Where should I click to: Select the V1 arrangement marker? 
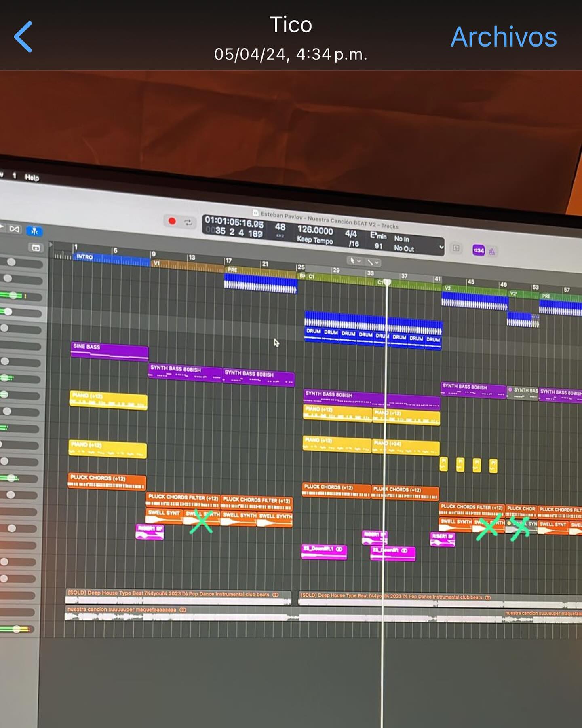[x=187, y=265]
